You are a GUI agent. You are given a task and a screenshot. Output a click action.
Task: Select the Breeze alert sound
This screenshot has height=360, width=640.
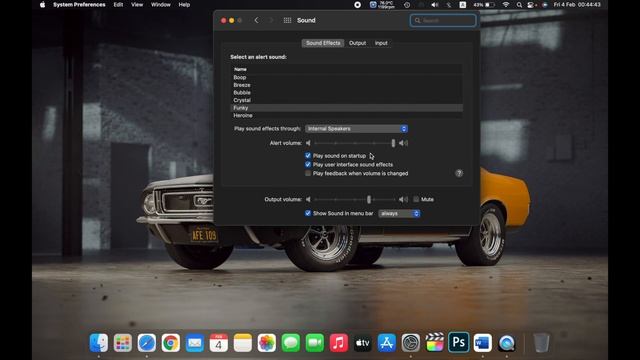click(x=347, y=85)
